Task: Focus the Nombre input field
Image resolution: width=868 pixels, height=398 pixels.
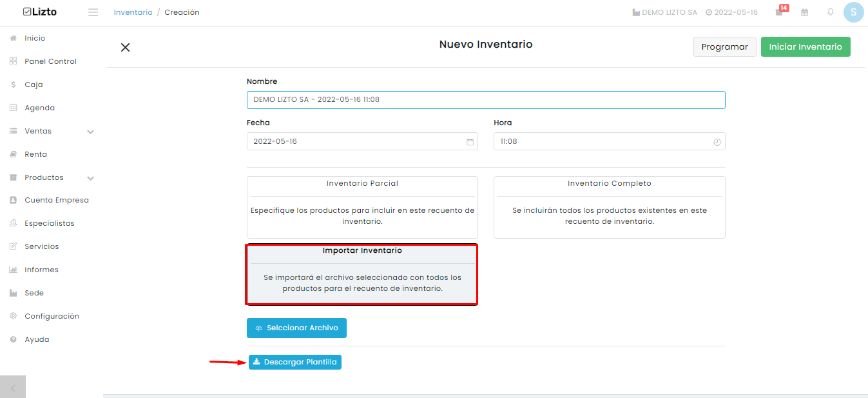Action: pos(486,100)
